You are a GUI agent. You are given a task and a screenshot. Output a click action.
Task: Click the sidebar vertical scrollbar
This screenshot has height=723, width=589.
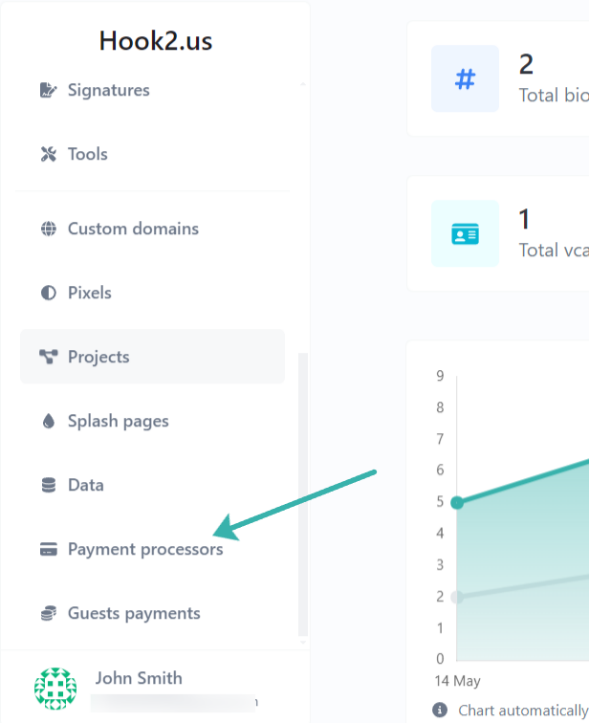pos(303,494)
